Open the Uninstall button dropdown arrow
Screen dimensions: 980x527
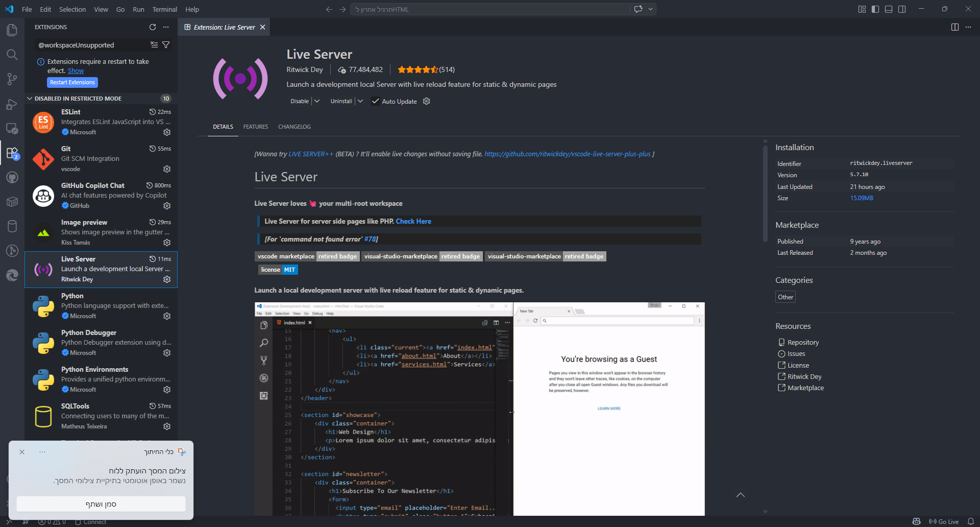point(360,101)
